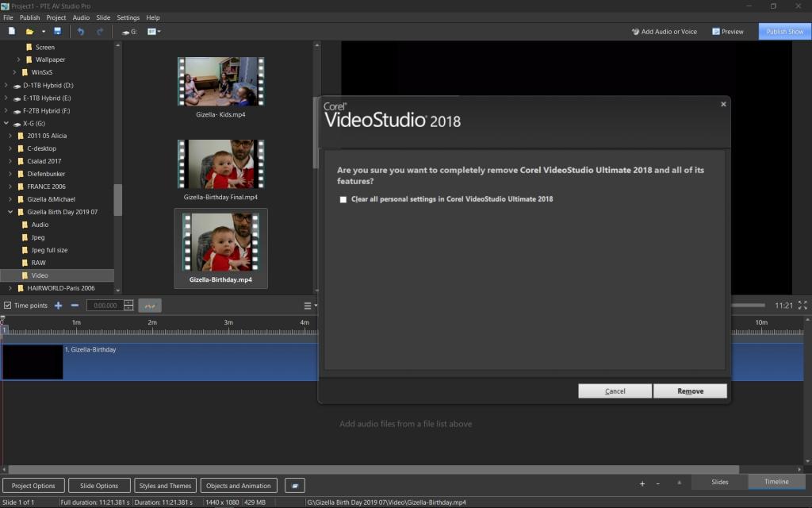This screenshot has height=508, width=812.
Task: Collapse the Gizella Birth Day 2019 07 folder
Action: (10, 211)
